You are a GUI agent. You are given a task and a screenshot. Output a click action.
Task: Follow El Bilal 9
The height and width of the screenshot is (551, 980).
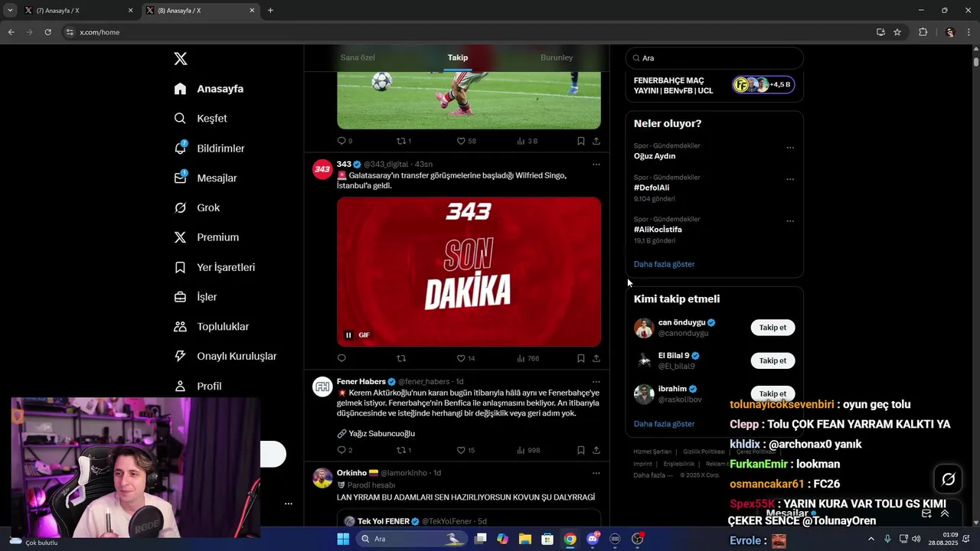[x=773, y=360]
